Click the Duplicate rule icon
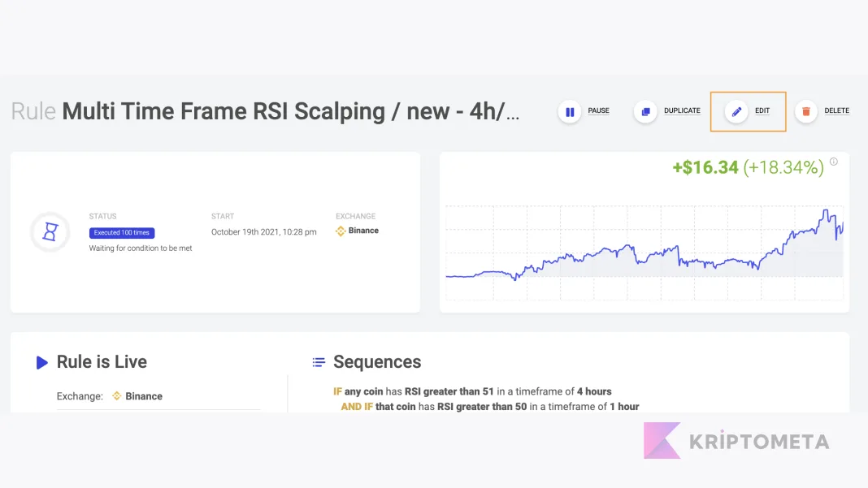Image resolution: width=868 pixels, height=488 pixels. 645,112
